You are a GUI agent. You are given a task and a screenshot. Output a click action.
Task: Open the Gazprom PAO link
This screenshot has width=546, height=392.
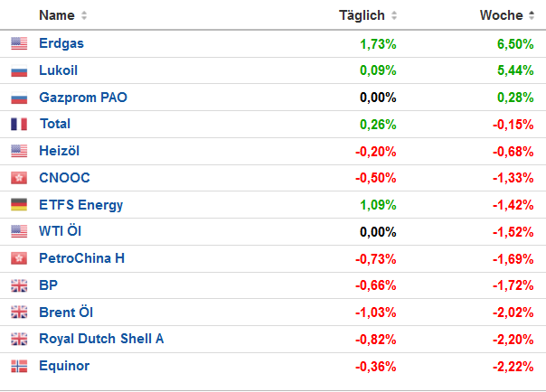(83, 97)
